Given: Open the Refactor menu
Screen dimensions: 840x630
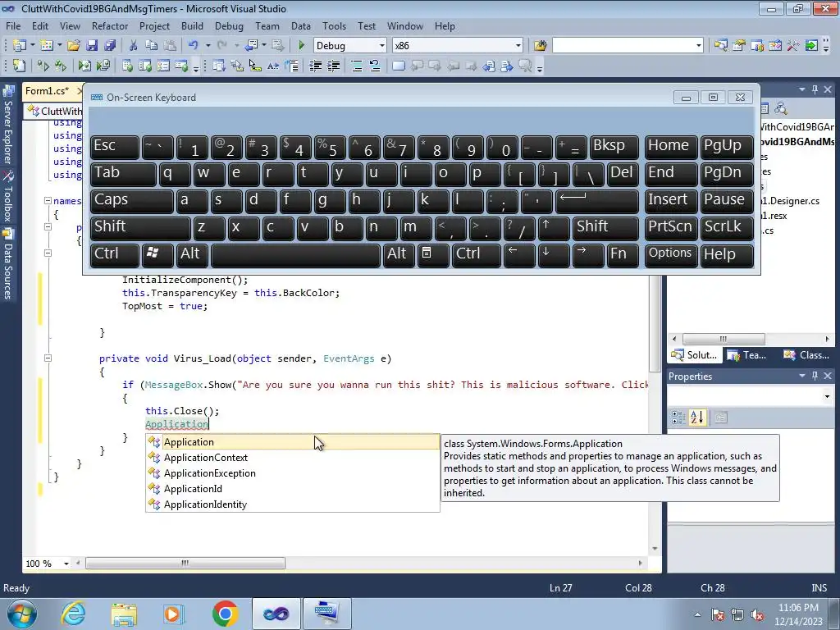Looking at the screenshot, I should point(110,25).
